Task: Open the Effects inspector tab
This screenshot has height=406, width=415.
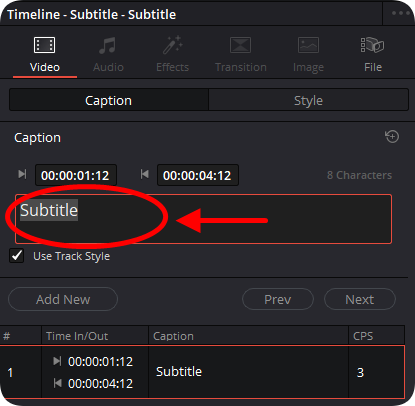Action: [x=173, y=54]
